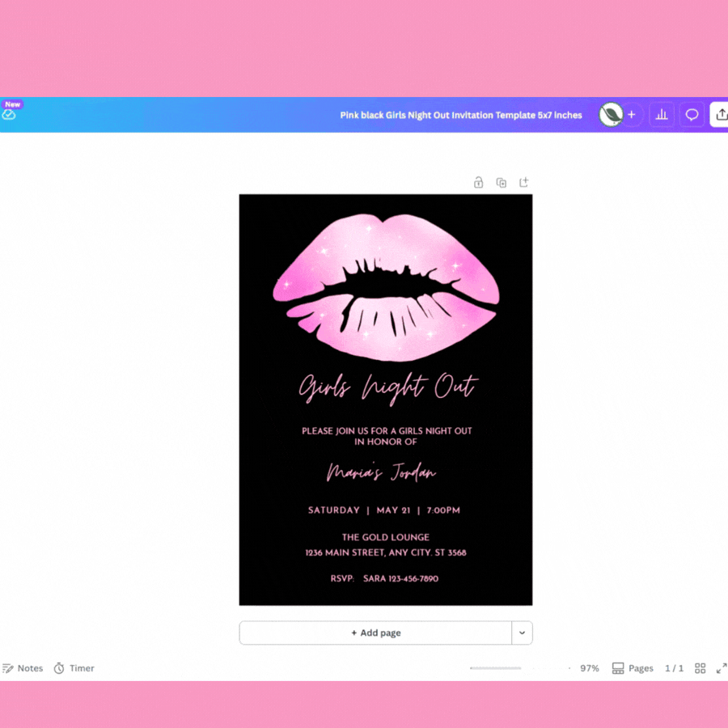The width and height of the screenshot is (728, 728).
Task: Open the Notes panel
Action: [x=23, y=668]
